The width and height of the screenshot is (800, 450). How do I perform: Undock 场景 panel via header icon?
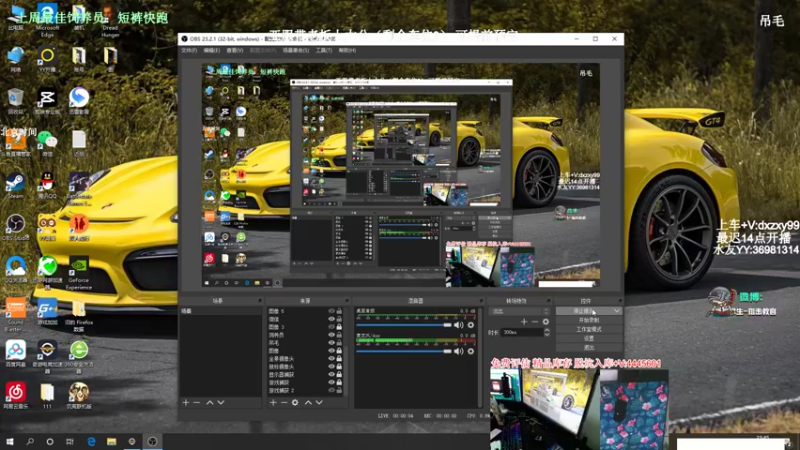pyautogui.click(x=260, y=301)
